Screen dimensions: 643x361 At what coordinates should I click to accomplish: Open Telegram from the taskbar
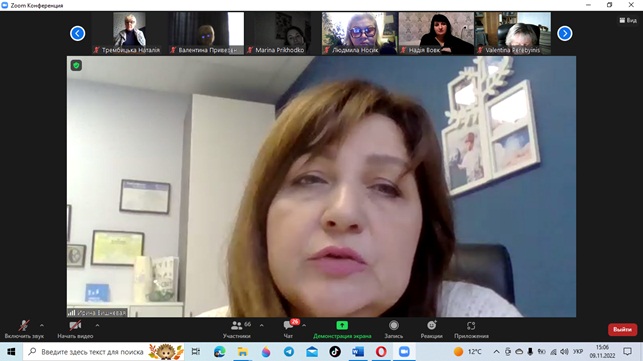(x=289, y=352)
